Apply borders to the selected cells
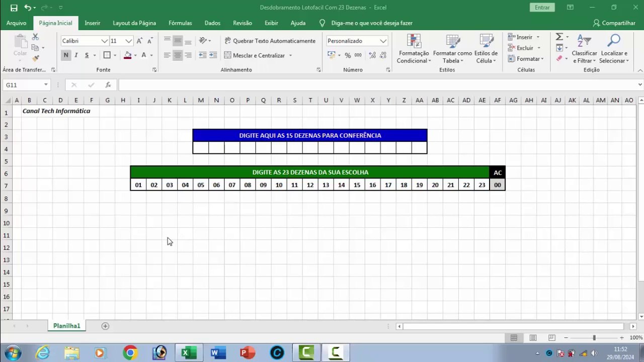This screenshot has height=362, width=644. 107,55
